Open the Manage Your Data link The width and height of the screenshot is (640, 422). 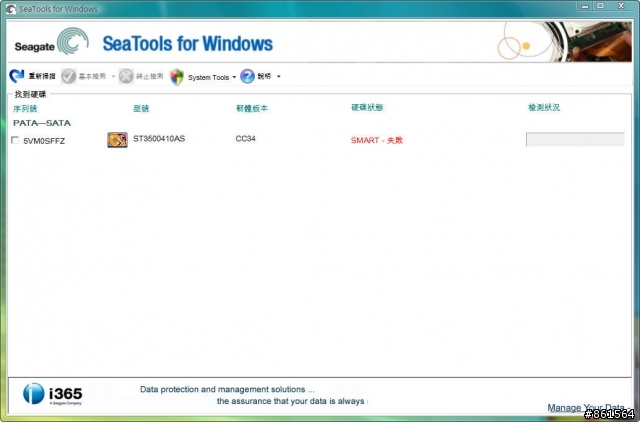click(586, 407)
